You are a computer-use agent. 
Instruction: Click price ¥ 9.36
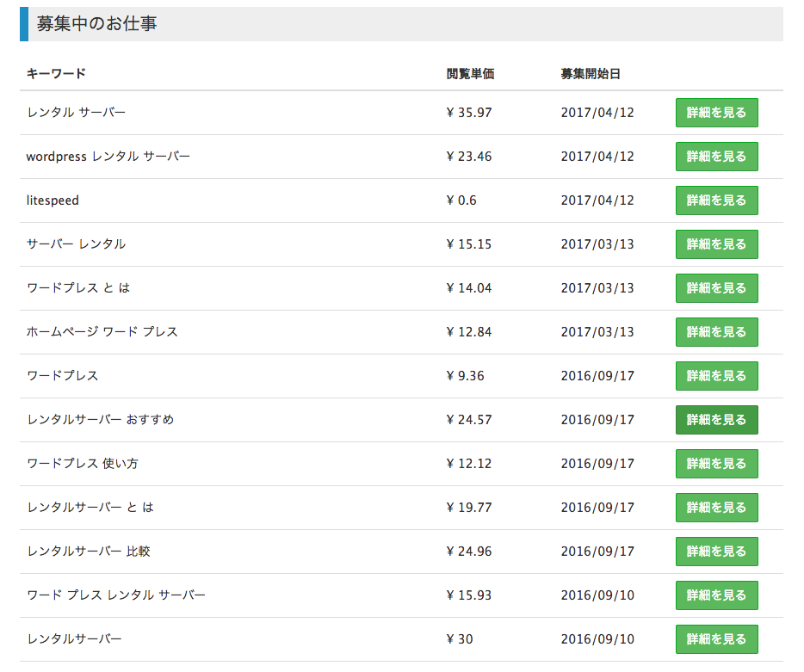coord(465,376)
